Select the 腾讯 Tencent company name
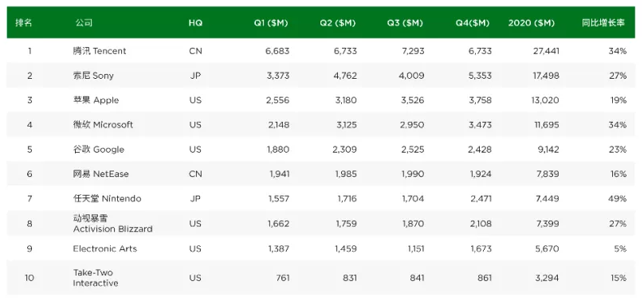The height and width of the screenshot is (301, 644). 100,51
